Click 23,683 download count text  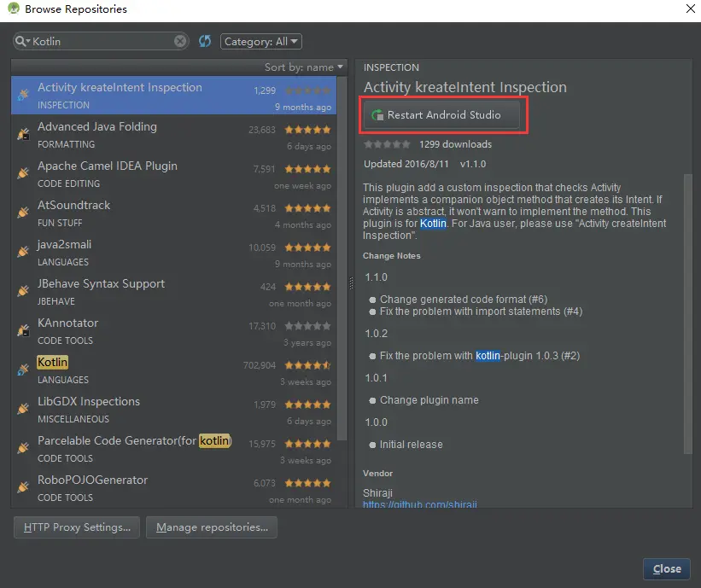click(x=262, y=130)
